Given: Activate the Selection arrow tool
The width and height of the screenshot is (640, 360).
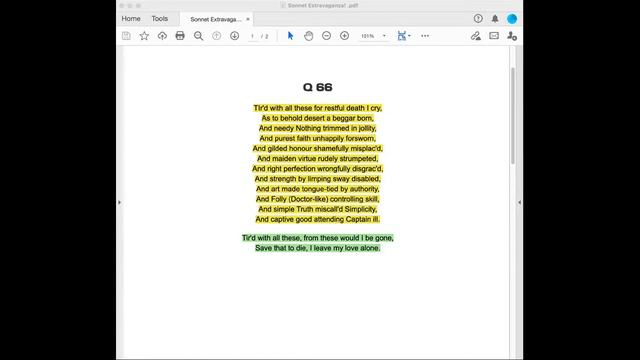Looking at the screenshot, I should pos(290,36).
